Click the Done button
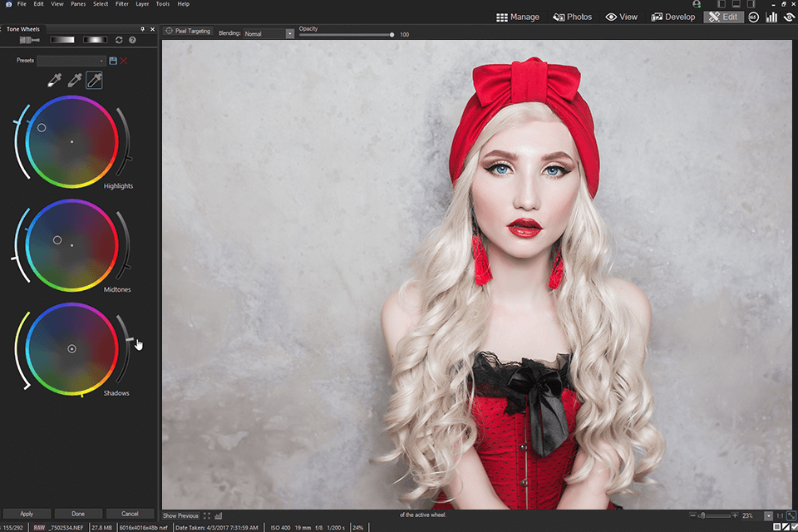This screenshot has width=798, height=532. tap(78, 514)
